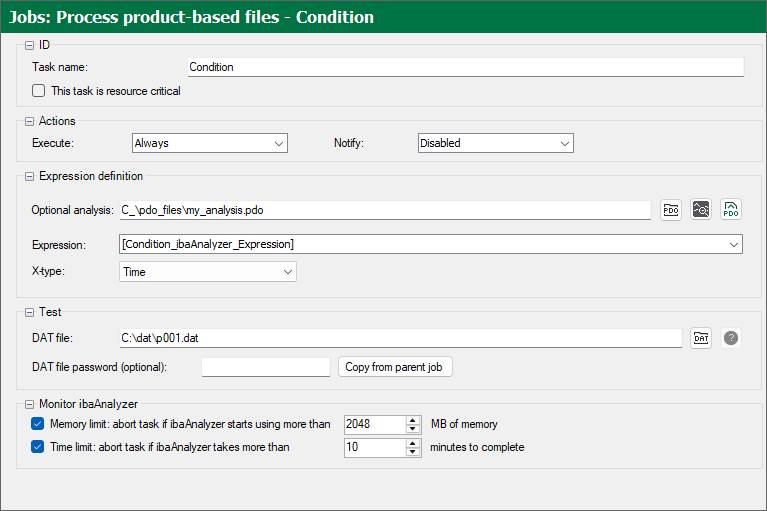Click the memory limit field showing 2048
This screenshot has width=767, height=511.
[x=375, y=424]
